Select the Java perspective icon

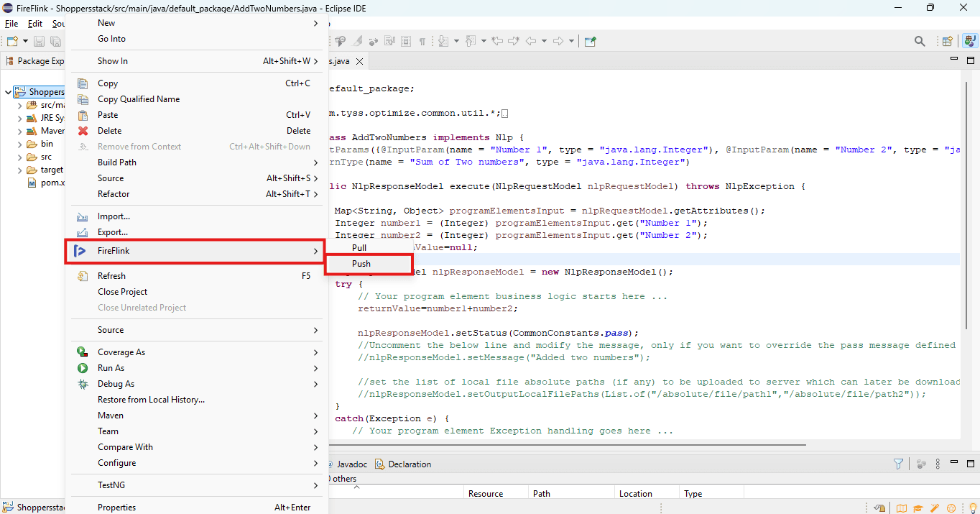click(x=969, y=41)
